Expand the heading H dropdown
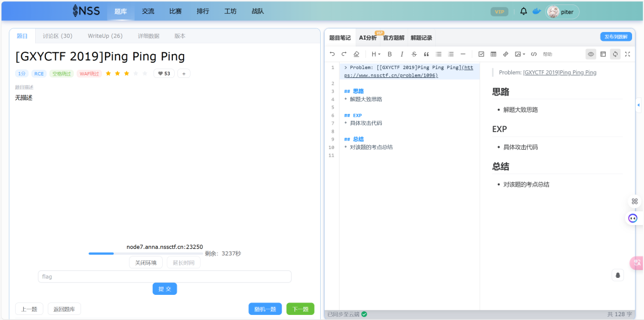This screenshot has height=320, width=644. (x=375, y=54)
